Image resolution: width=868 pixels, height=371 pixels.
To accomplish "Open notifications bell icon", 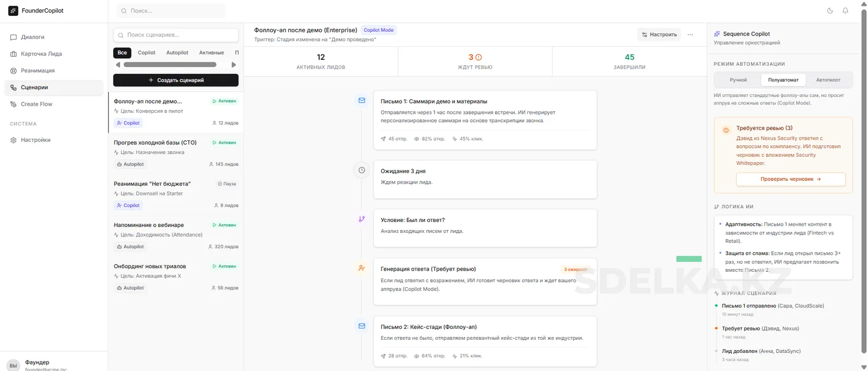I will click(x=845, y=11).
